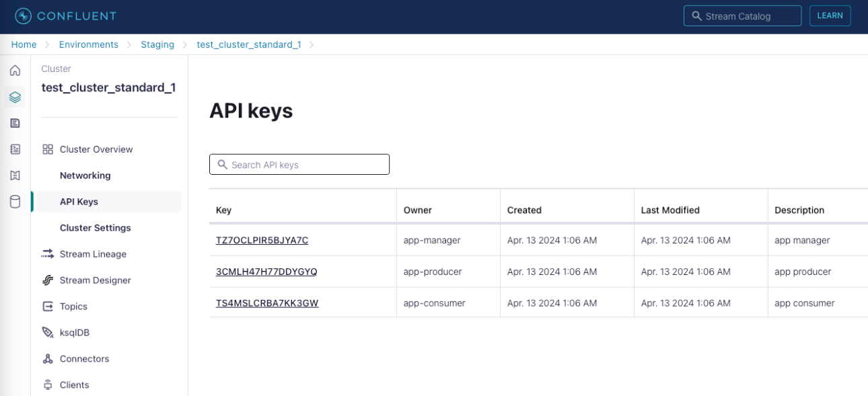Open Clients in the sidebar
This screenshot has width=868, height=396.
[74, 385]
